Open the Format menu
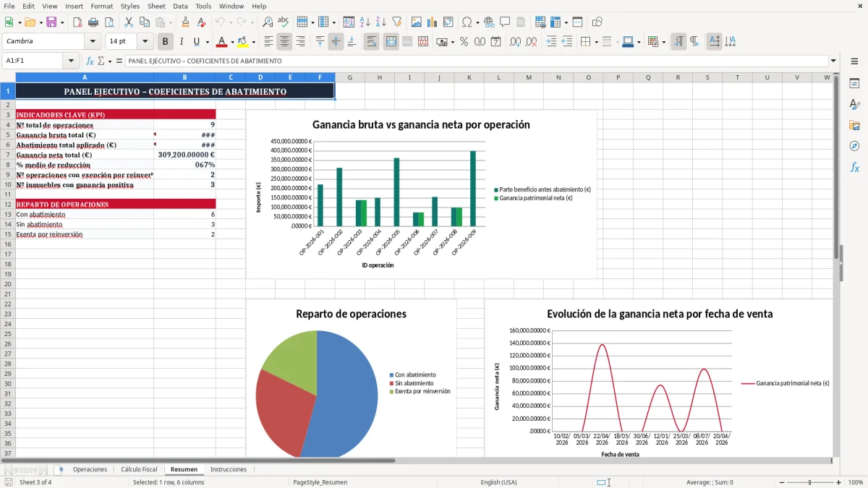This screenshot has height=488, width=868. [x=101, y=6]
